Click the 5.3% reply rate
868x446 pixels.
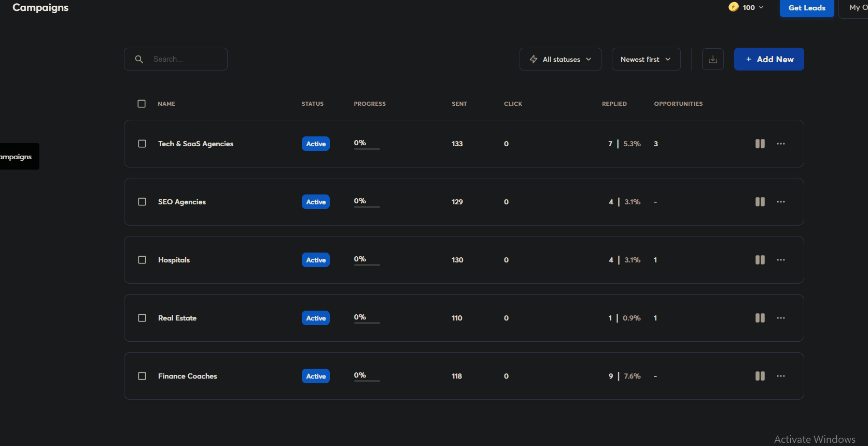632,144
